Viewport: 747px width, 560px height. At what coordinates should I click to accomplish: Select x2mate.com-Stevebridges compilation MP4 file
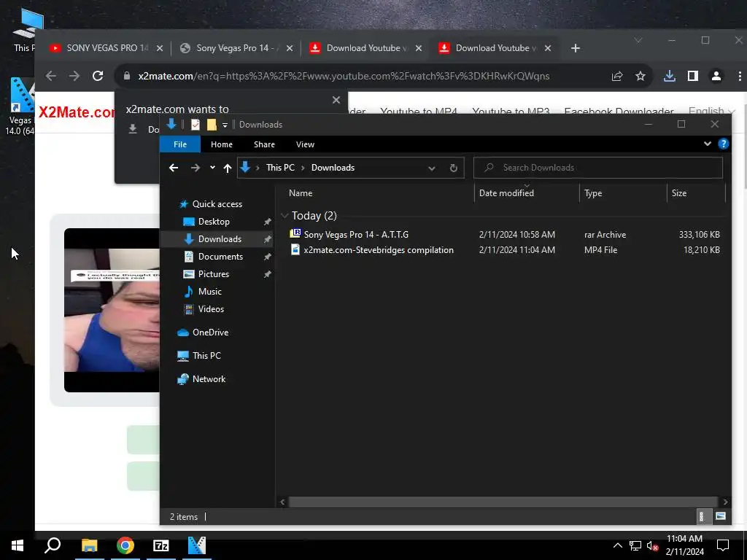379,250
